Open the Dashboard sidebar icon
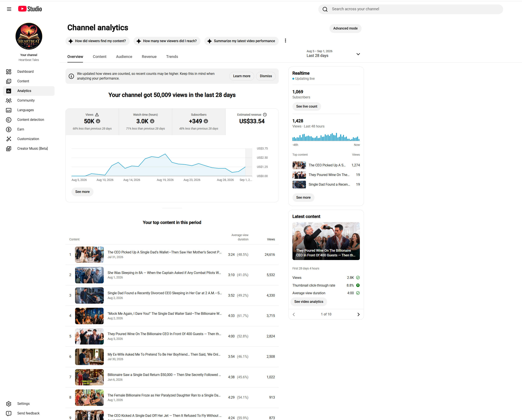 point(9,72)
